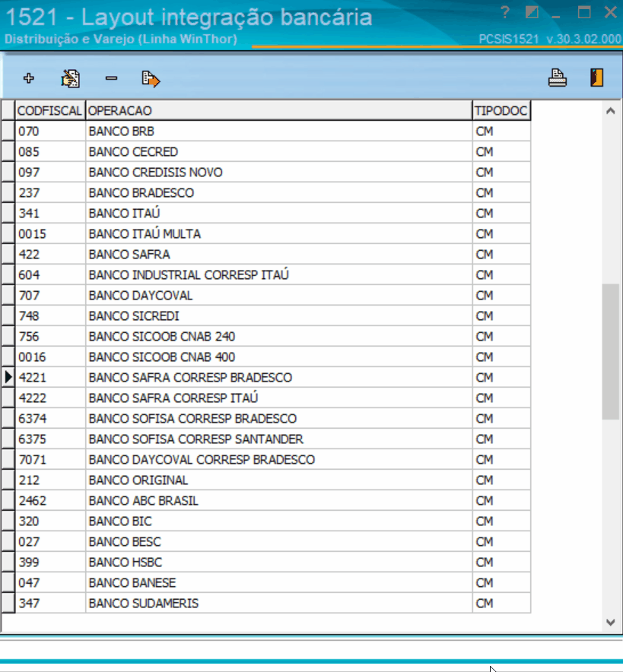
Task: Click the scrollbar up arrow
Action: [611, 111]
